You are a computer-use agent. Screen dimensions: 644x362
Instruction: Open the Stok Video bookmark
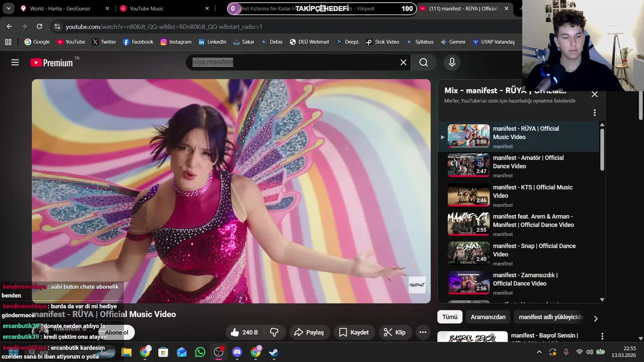pyautogui.click(x=382, y=42)
